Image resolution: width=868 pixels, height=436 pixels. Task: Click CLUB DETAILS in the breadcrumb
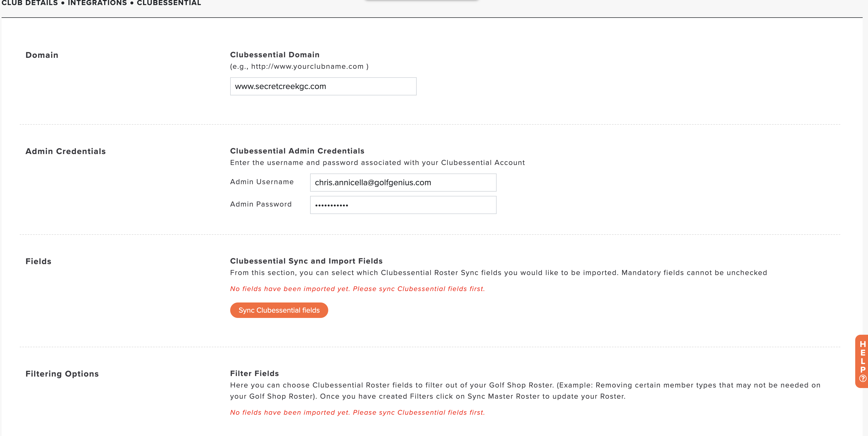[x=30, y=3]
